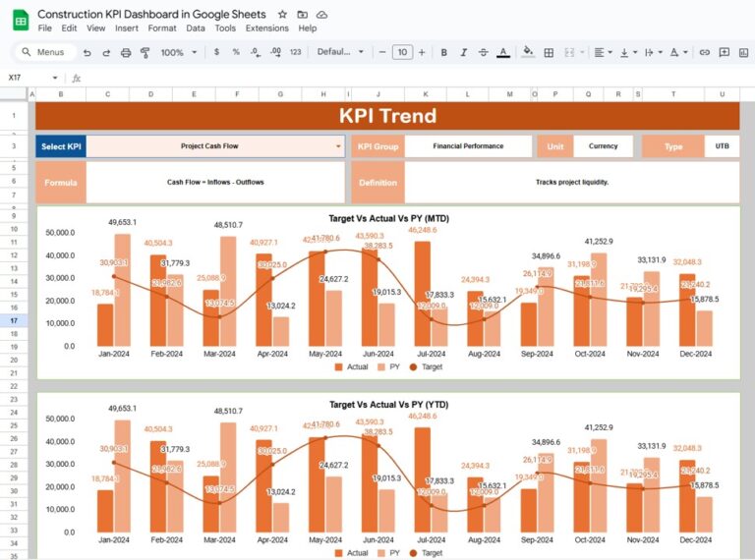Click the font size field showing 10
This screenshot has height=560, width=755.
pos(402,52)
